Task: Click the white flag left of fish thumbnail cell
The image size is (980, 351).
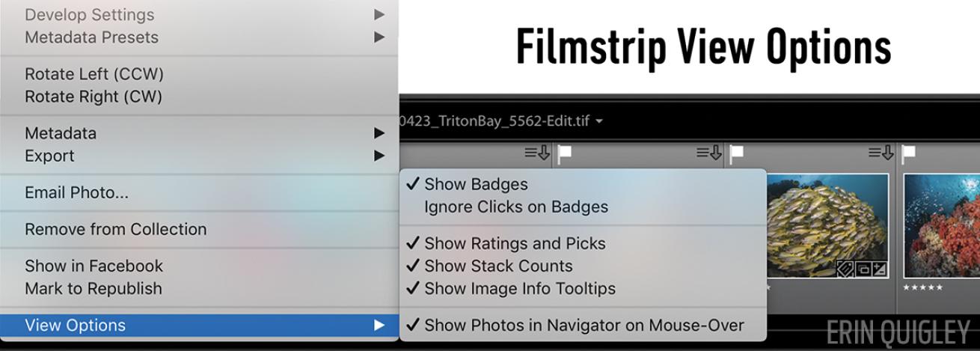Action: [565, 153]
